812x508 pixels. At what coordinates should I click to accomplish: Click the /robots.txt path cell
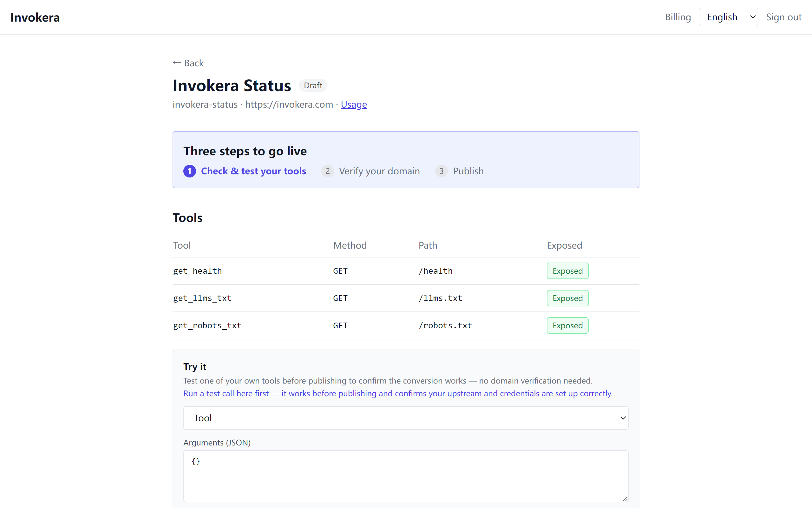445,325
